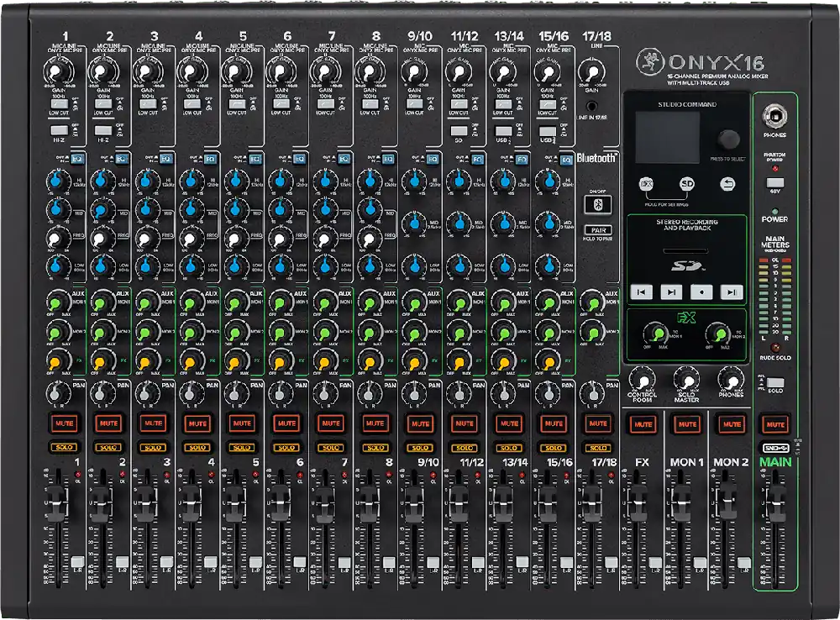840x620 pixels.
Task: Solo channel 8
Action: [x=375, y=448]
